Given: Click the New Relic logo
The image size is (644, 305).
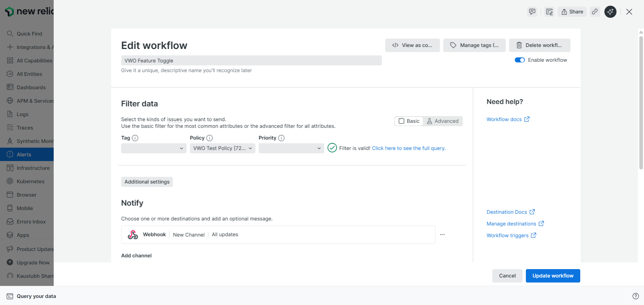Looking at the screenshot, I should (x=29, y=11).
